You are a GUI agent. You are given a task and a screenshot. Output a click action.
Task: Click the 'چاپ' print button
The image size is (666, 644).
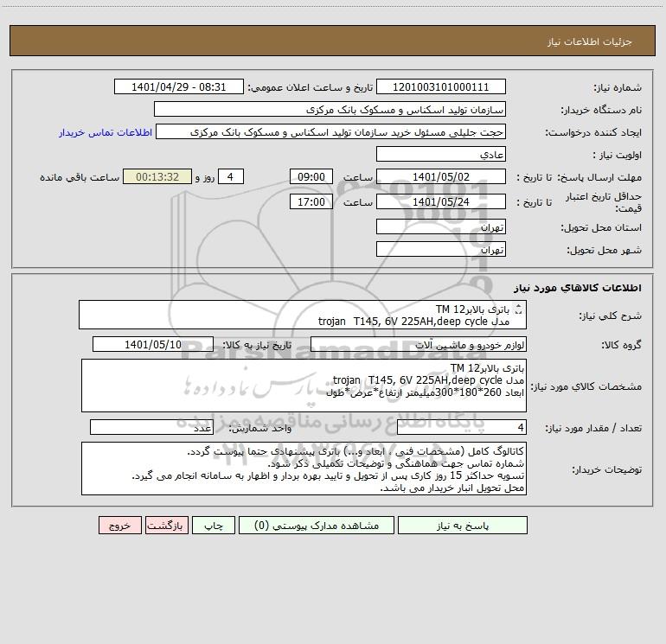214,526
